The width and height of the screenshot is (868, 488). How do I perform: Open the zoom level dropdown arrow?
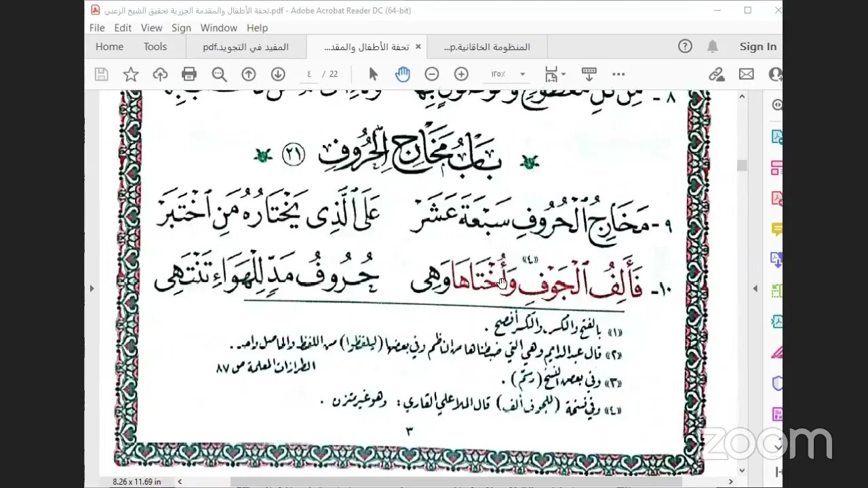click(523, 75)
